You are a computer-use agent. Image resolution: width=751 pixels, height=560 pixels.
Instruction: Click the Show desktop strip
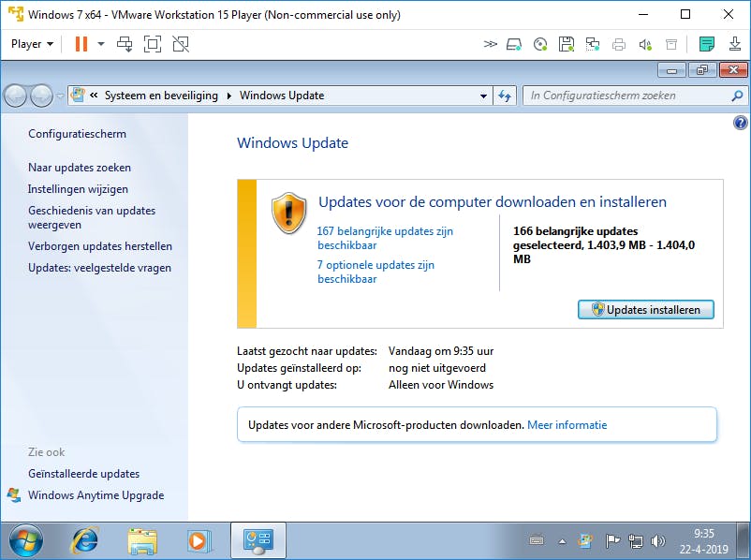(x=744, y=541)
